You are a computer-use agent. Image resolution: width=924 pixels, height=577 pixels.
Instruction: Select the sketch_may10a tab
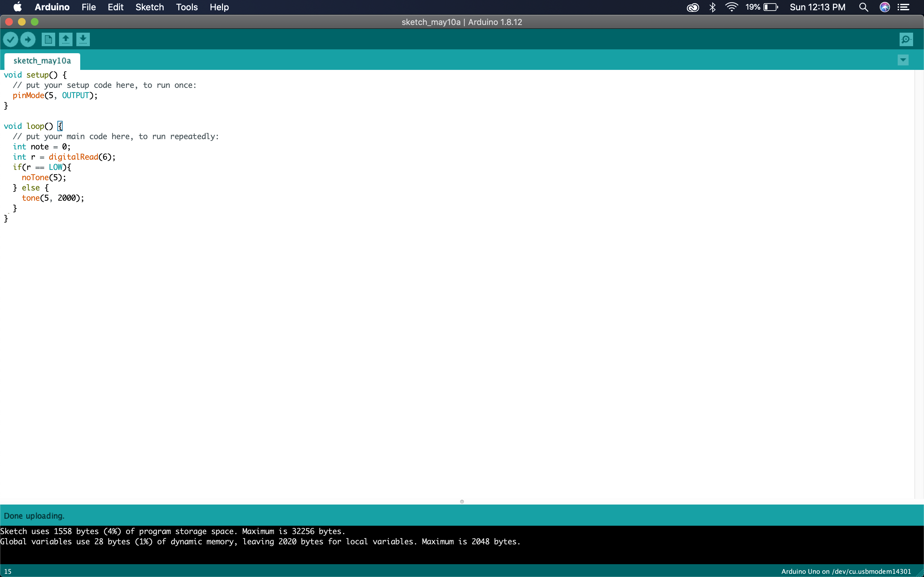[42, 60]
